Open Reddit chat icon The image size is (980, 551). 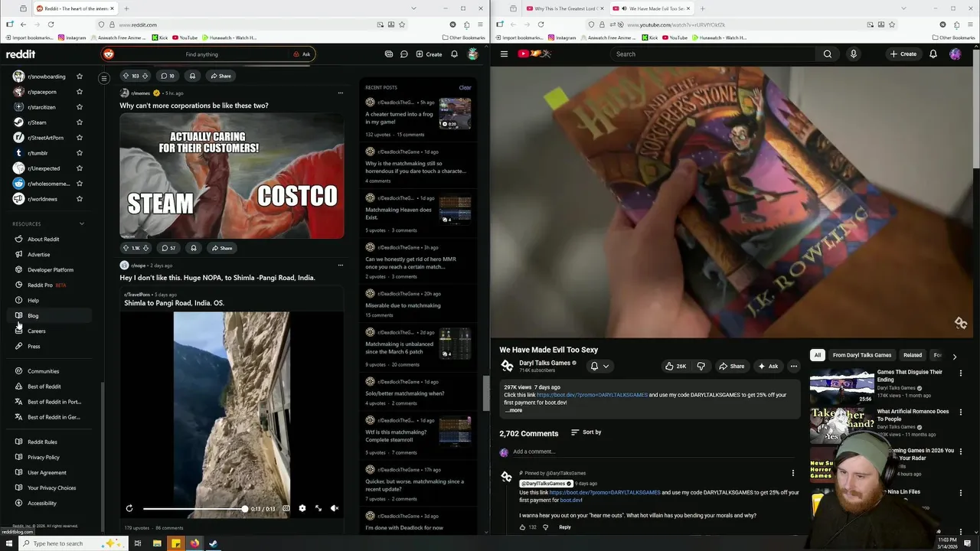404,54
